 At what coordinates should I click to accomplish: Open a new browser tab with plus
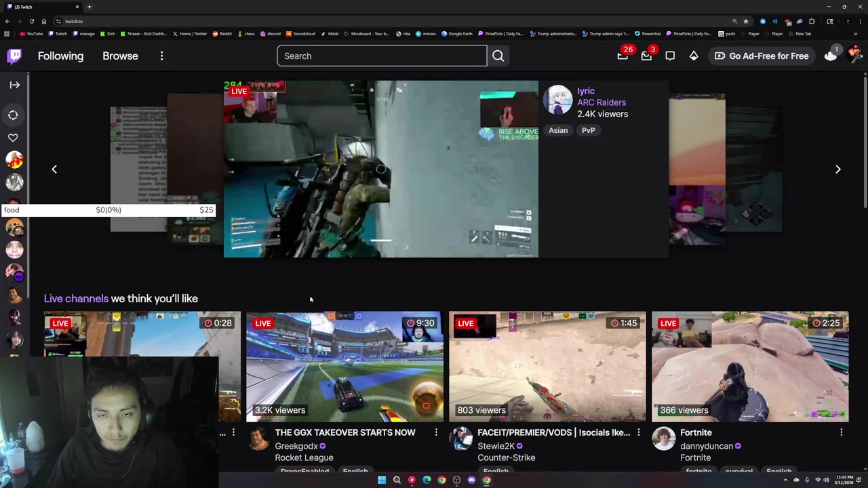[x=90, y=7]
